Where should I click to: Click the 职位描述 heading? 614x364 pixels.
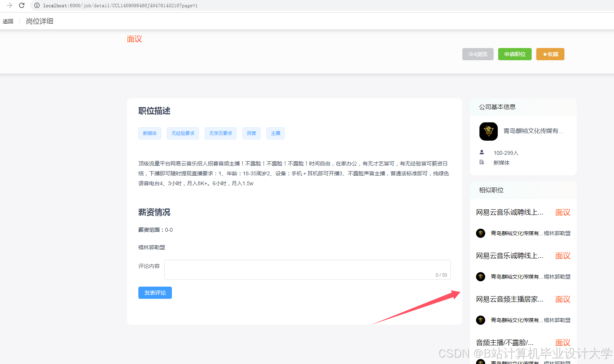tap(154, 111)
